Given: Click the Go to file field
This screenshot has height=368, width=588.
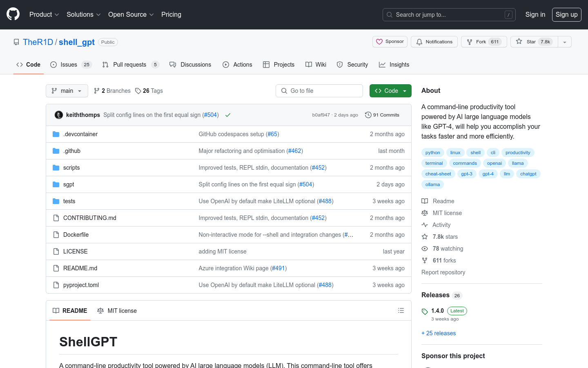Looking at the screenshot, I should [319, 91].
